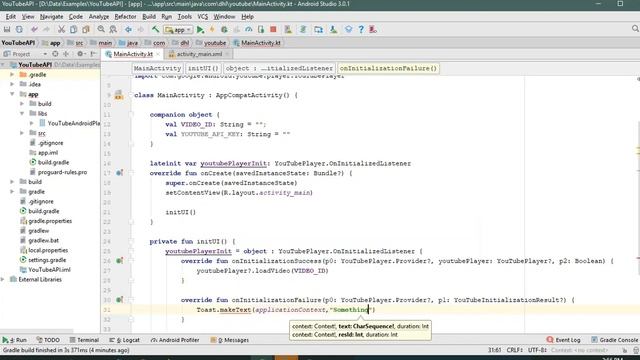The width and height of the screenshot is (640, 360).
Task: Click the Profile app gauge icon
Action: click(249, 29)
